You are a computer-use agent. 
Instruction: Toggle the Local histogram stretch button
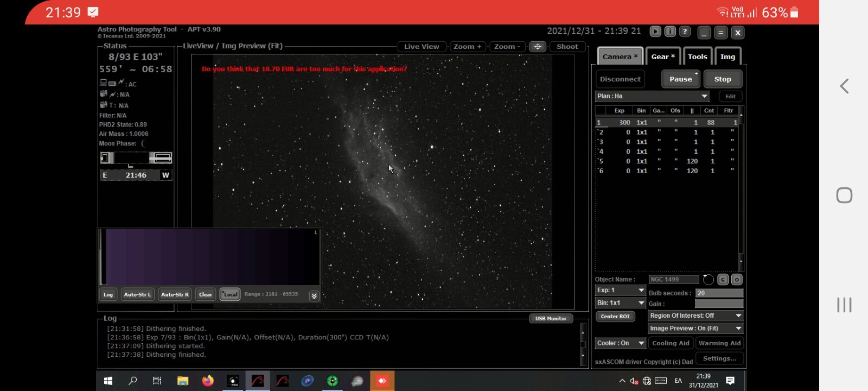pos(230,294)
